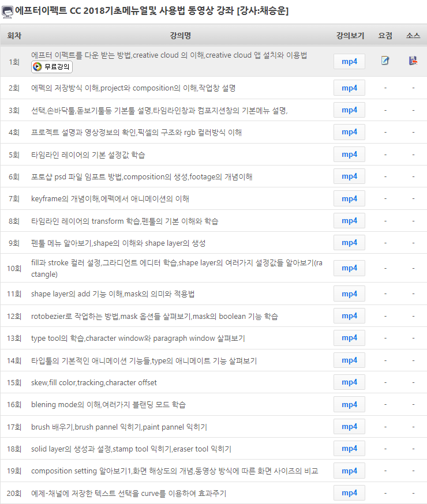The image size is (427, 504).
Task: Select title 예제-채널에 저장한 텍스트 선택을
Action: (129, 494)
